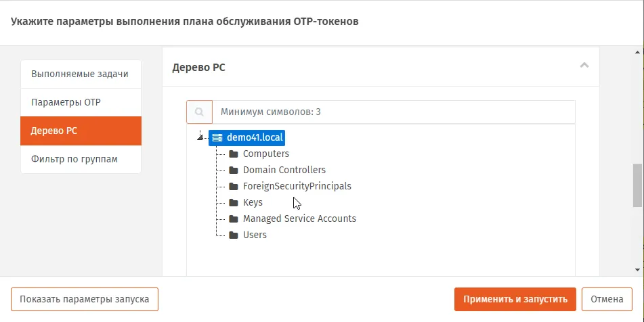Click the Computers folder icon
Viewport: 644px width, 322px height.
click(234, 154)
